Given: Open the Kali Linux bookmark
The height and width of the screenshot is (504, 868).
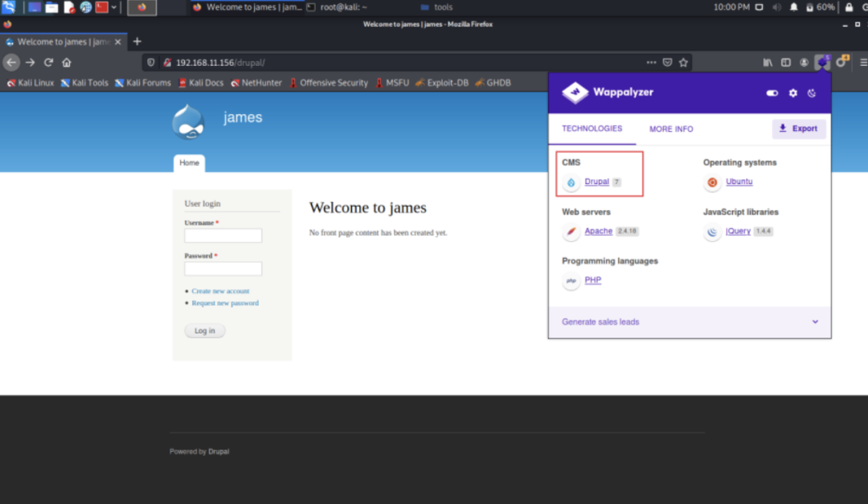Looking at the screenshot, I should [31, 83].
